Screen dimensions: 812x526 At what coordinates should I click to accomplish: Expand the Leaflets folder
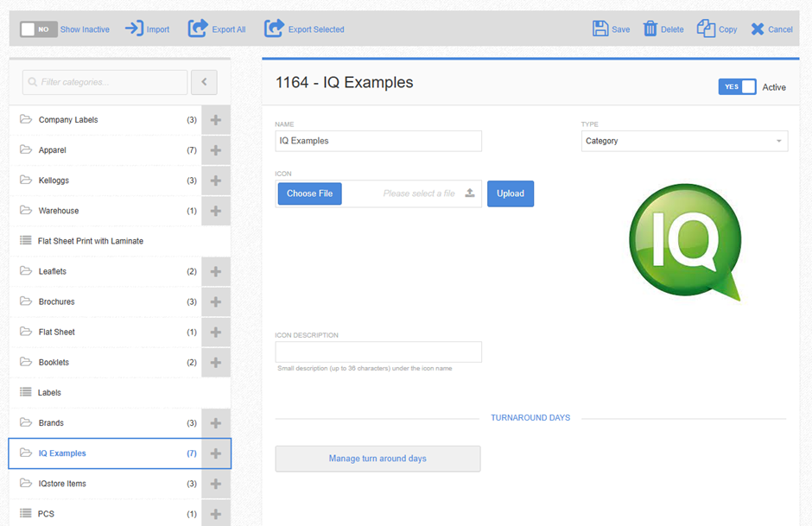(26, 270)
